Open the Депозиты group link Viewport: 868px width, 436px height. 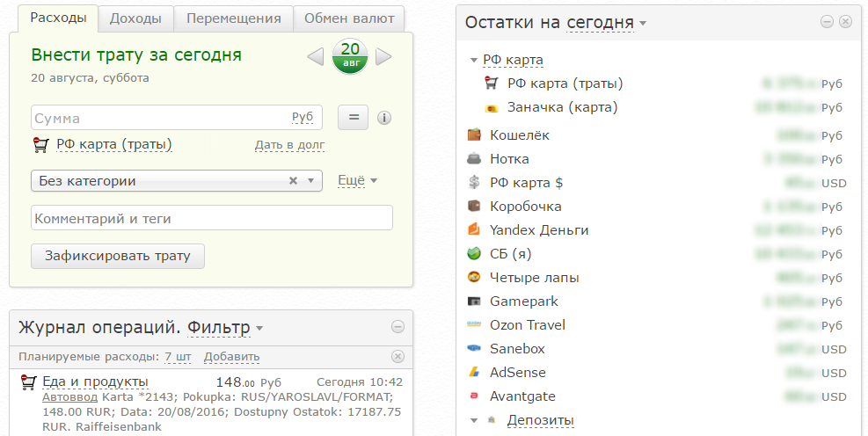tap(540, 420)
